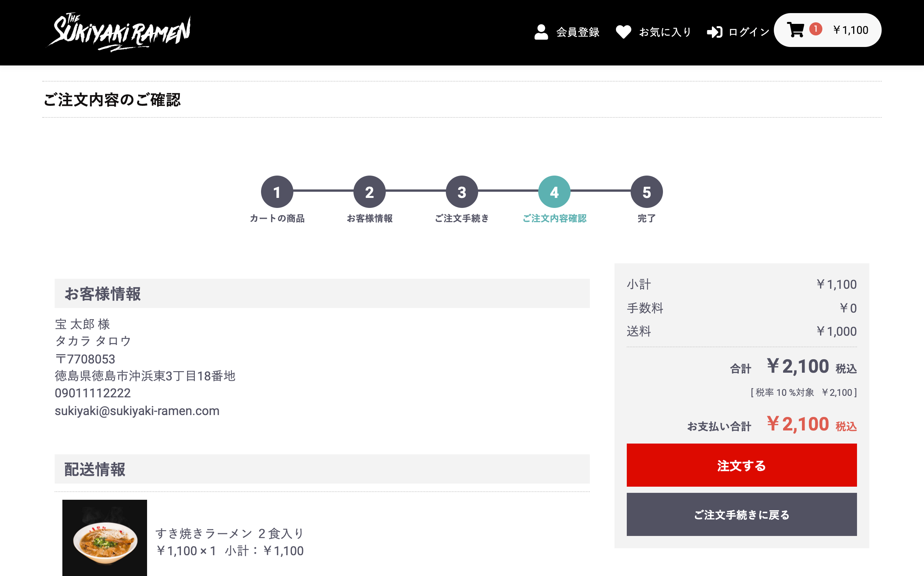Click the Sukiyaki Ramen logo
This screenshot has width=924, height=576.
coord(119,32)
